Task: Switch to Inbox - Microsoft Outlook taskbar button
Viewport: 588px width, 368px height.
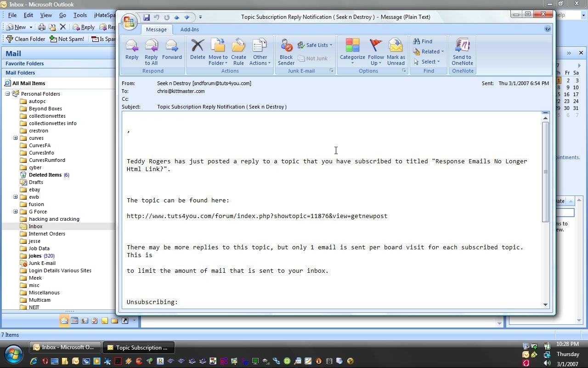Action: coord(64,347)
